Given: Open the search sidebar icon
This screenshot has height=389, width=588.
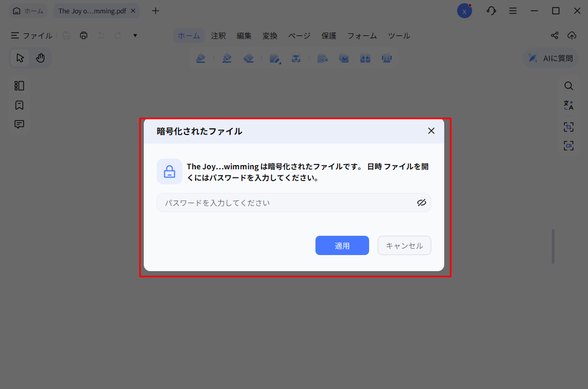Looking at the screenshot, I should point(569,85).
